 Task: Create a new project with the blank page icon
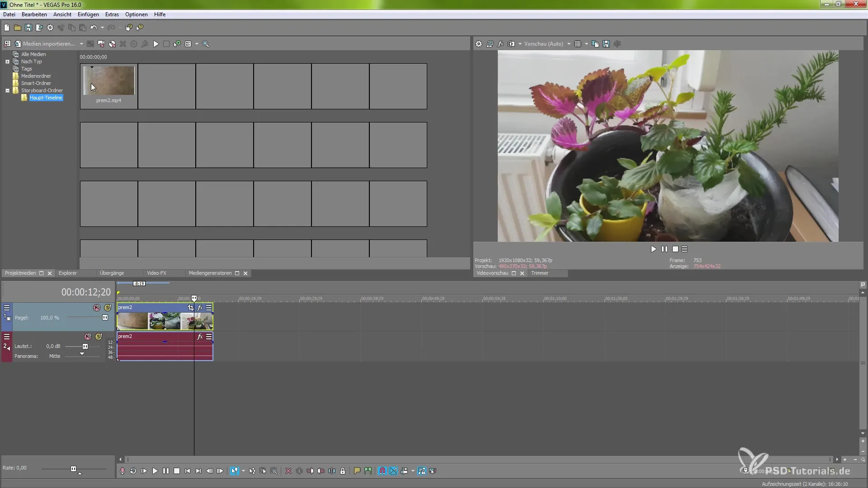(7, 28)
